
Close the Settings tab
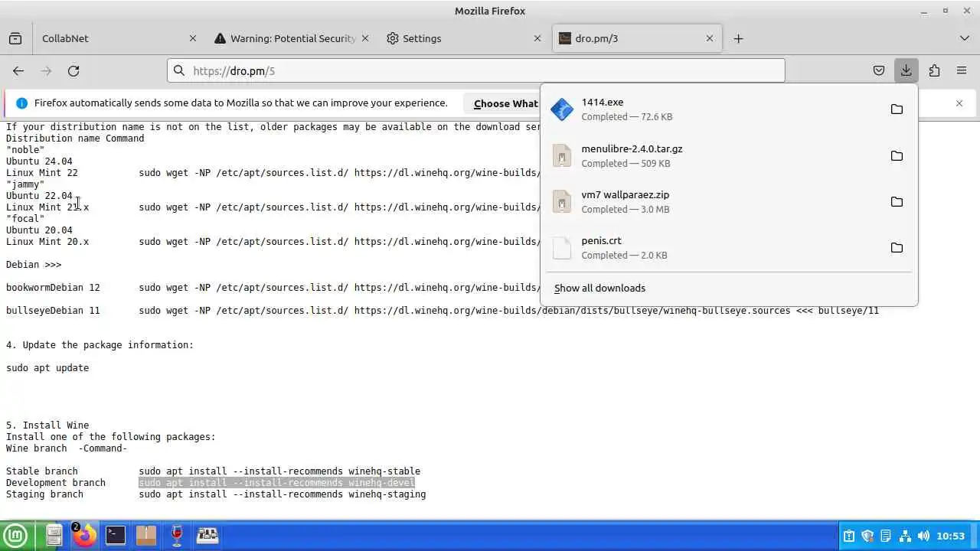point(538,38)
